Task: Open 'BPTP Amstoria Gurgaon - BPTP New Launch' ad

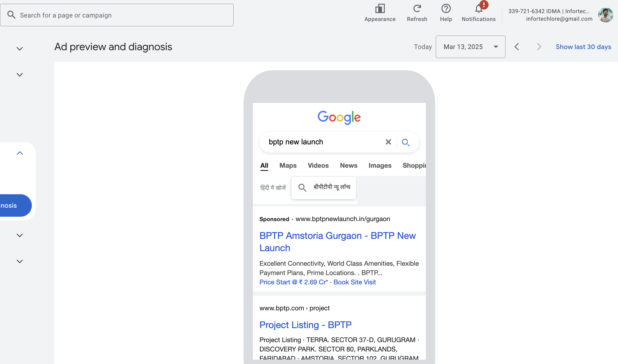Action: point(338,242)
